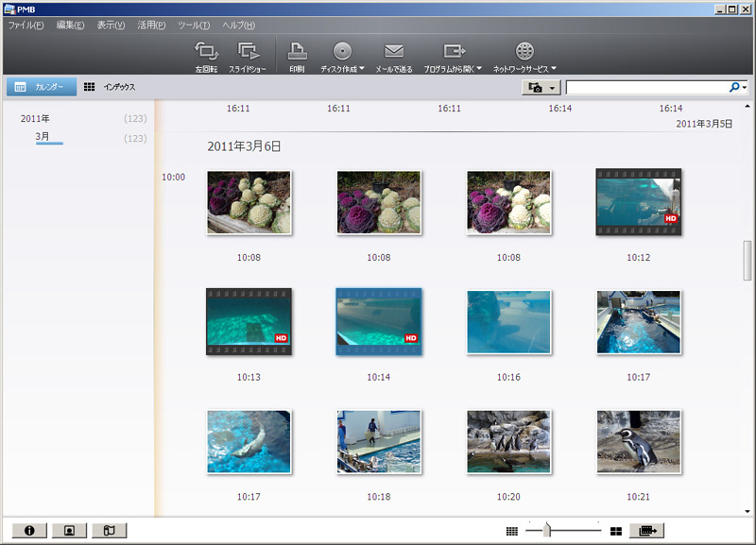The image size is (756, 545).
Task: Click the thumbnail size slider handle
Action: (x=546, y=531)
